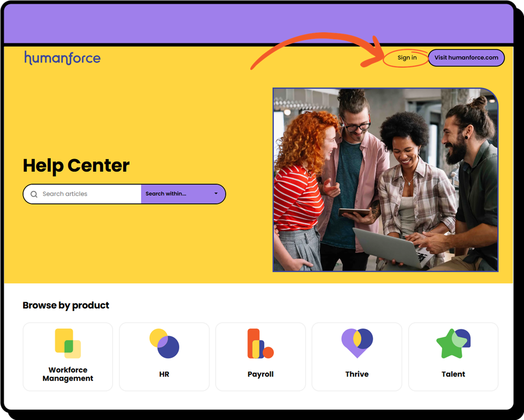Click the Talent green star icon
Viewport: 524px width, 420px height.
(x=453, y=343)
